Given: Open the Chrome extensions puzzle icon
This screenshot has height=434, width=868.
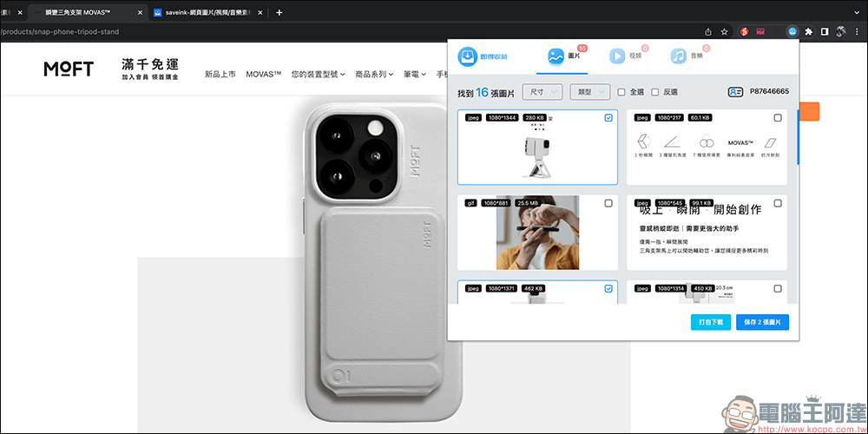Looking at the screenshot, I should tap(809, 31).
